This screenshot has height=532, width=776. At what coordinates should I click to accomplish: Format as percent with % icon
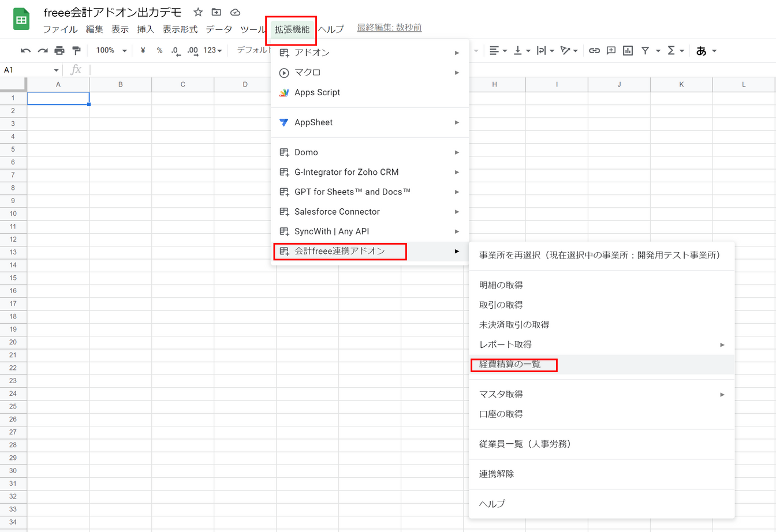(159, 51)
